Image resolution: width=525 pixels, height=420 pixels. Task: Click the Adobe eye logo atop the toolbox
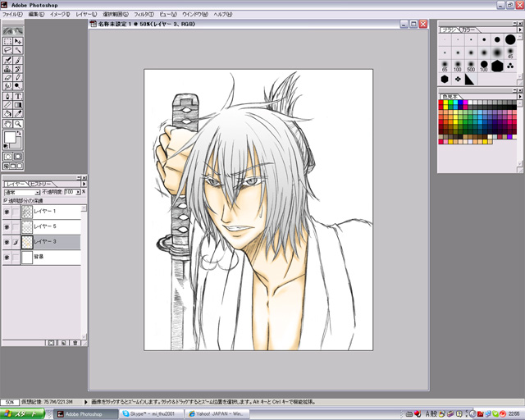click(x=13, y=31)
